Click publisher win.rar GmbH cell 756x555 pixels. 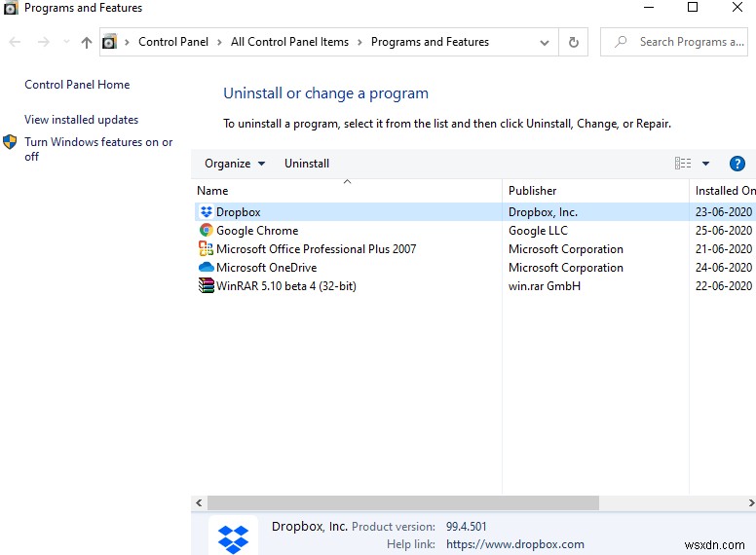pyautogui.click(x=545, y=285)
